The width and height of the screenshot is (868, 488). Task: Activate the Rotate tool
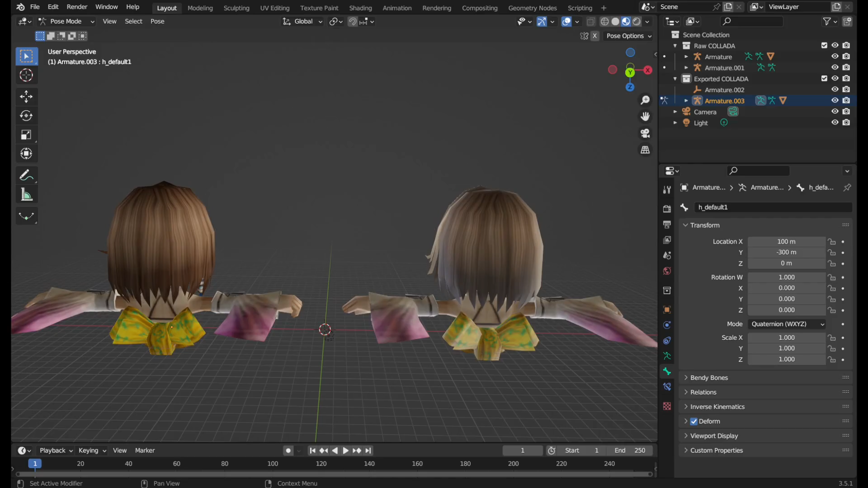tap(26, 116)
